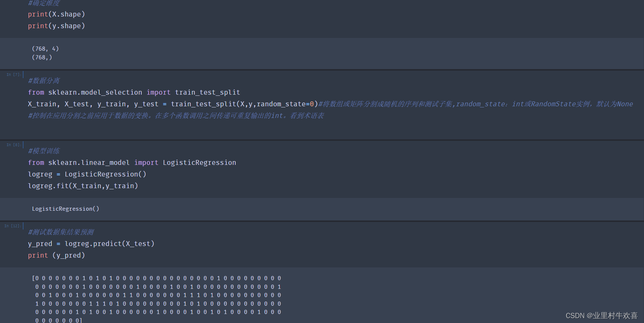Click the sklearn.linear_model import line
The height and width of the screenshot is (323, 644).
132,163
